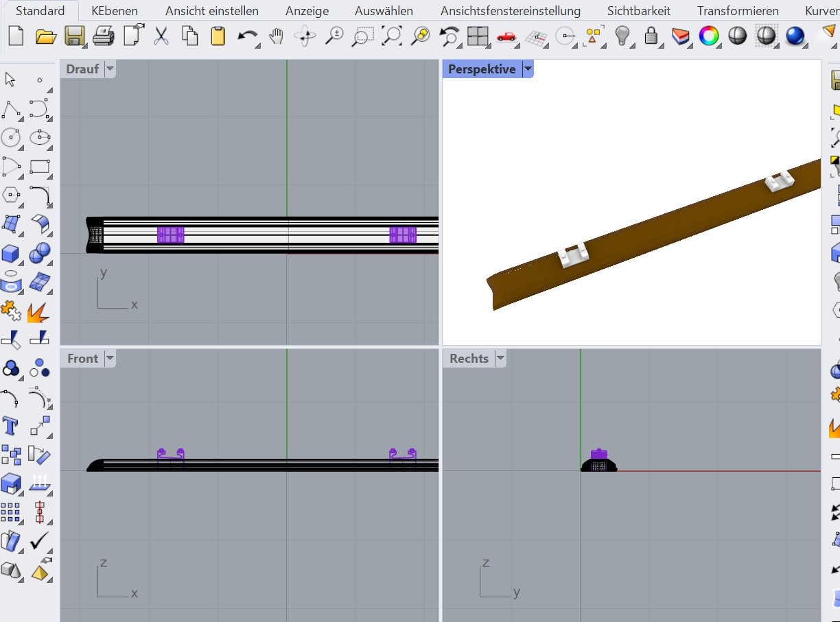Select the Text object tool
The width and height of the screenshot is (840, 622).
[11, 426]
